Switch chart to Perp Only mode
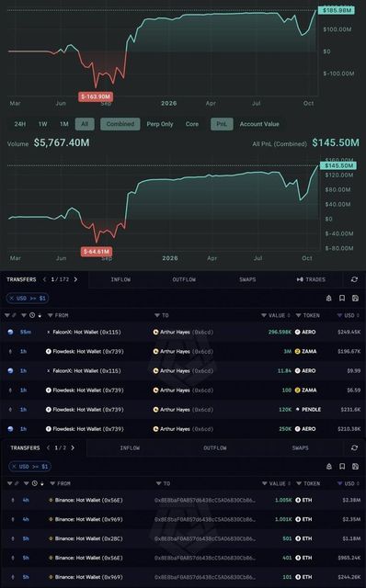Viewport: 366px width, 588px height. (x=160, y=124)
